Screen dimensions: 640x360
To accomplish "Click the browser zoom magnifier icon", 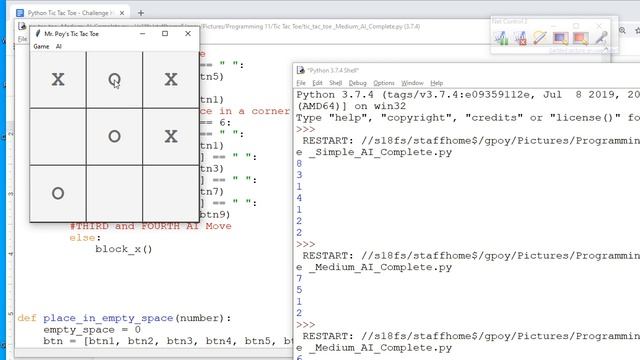I will point(622,31).
